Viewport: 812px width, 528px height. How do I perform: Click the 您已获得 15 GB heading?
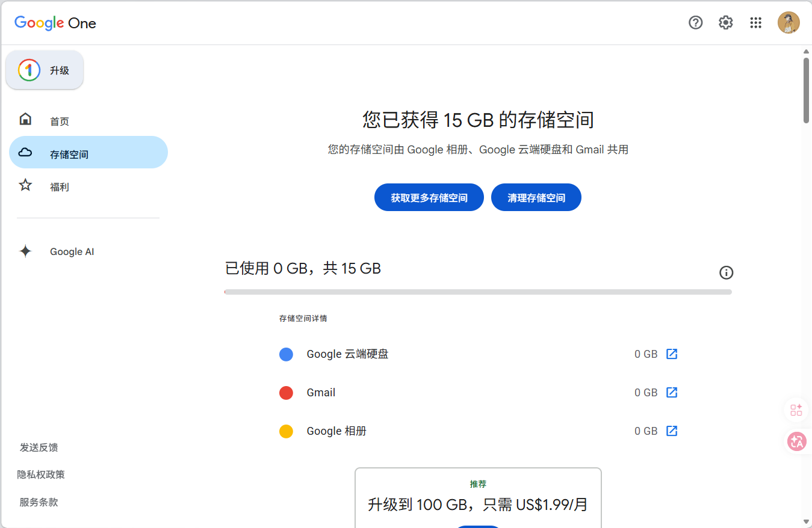click(x=478, y=120)
